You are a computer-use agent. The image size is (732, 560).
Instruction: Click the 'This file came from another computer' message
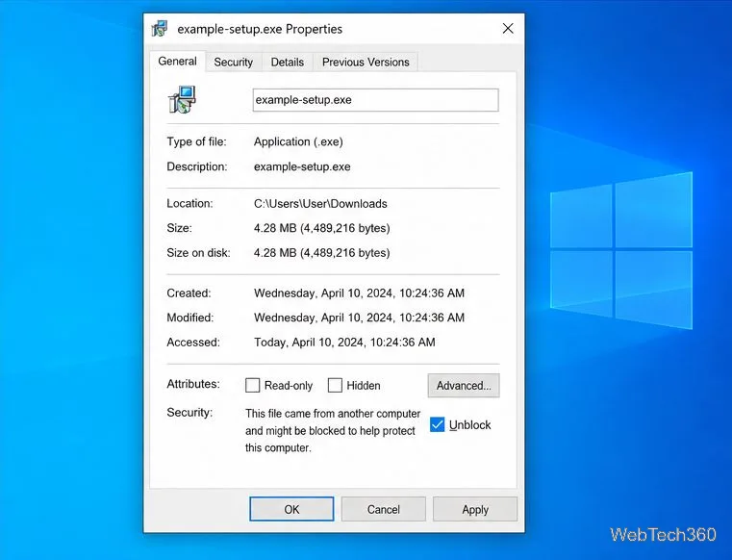(333, 431)
